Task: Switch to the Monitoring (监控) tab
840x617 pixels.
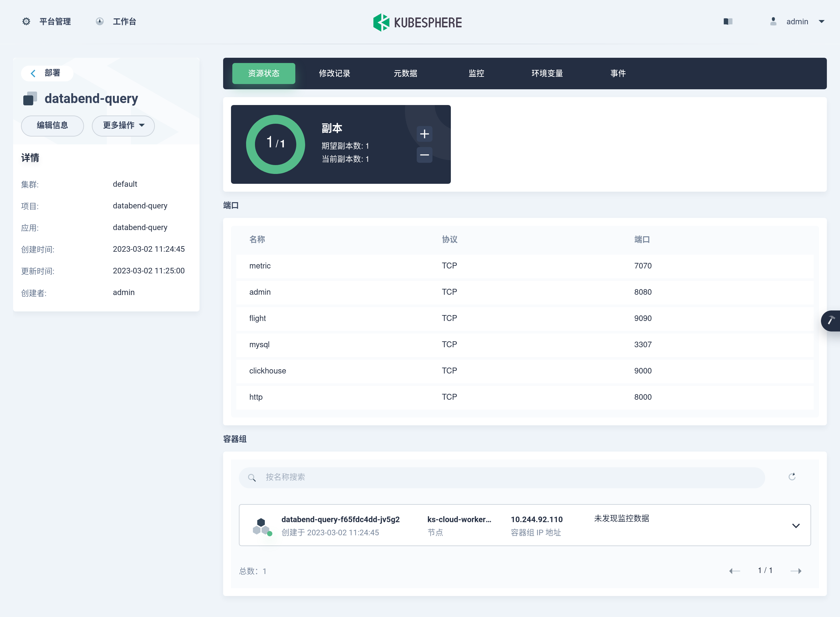Action: pos(476,73)
